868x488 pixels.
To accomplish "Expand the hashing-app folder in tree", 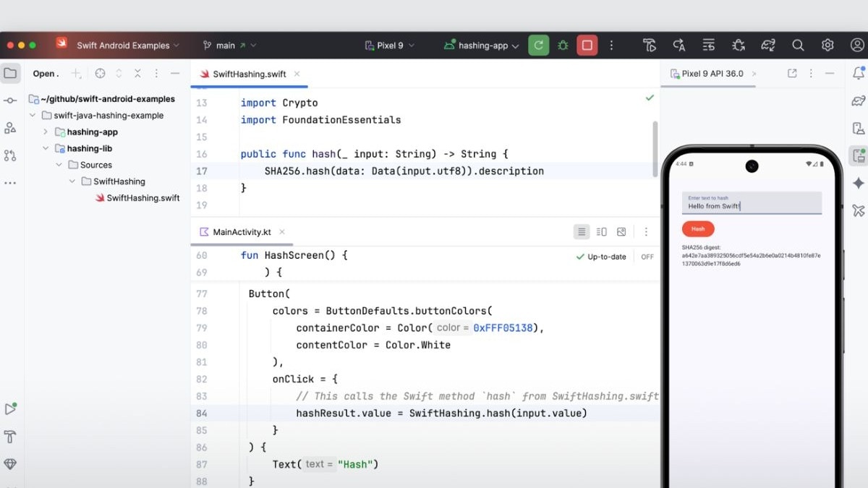I will (45, 132).
